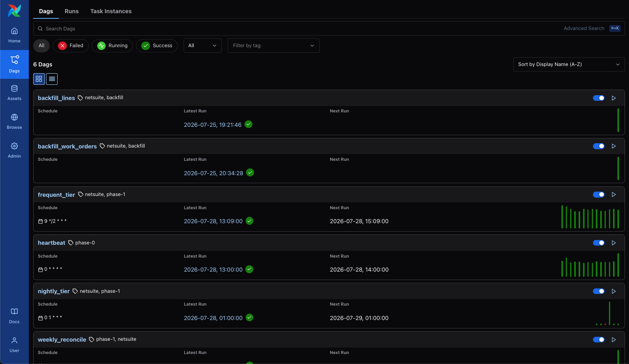Open run 2026-07-25, 20:34:28
629x364 pixels.
(x=213, y=173)
